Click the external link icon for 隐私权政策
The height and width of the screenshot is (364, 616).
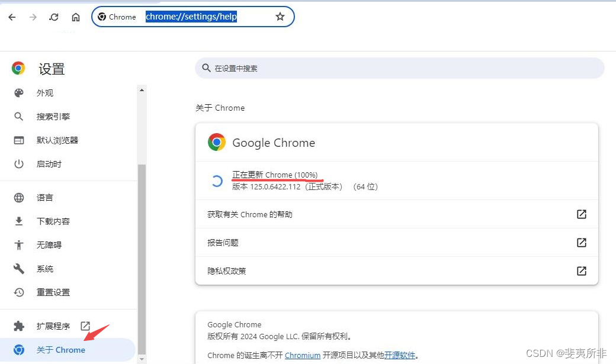point(582,271)
